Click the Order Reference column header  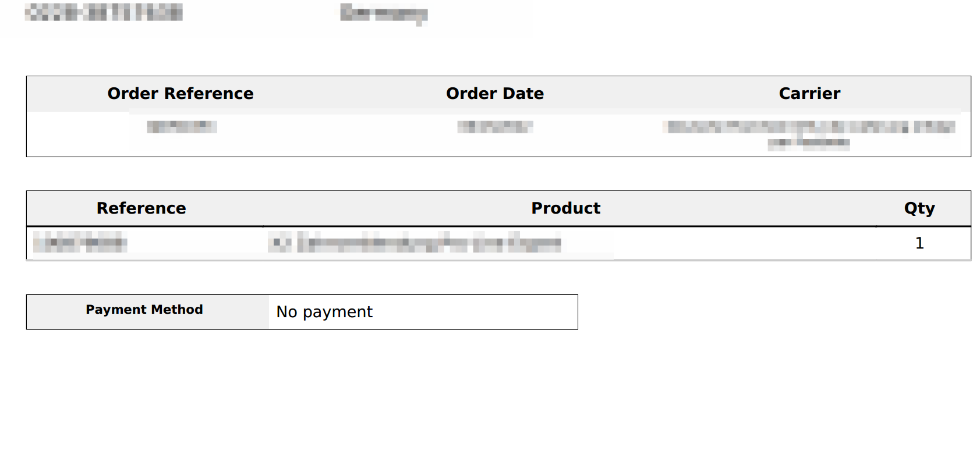click(x=181, y=93)
